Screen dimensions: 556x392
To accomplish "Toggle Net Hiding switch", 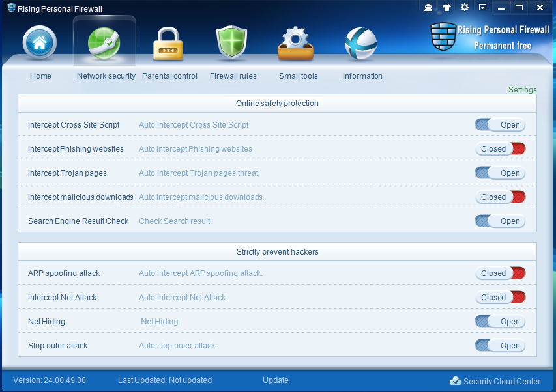I will pyautogui.click(x=500, y=321).
